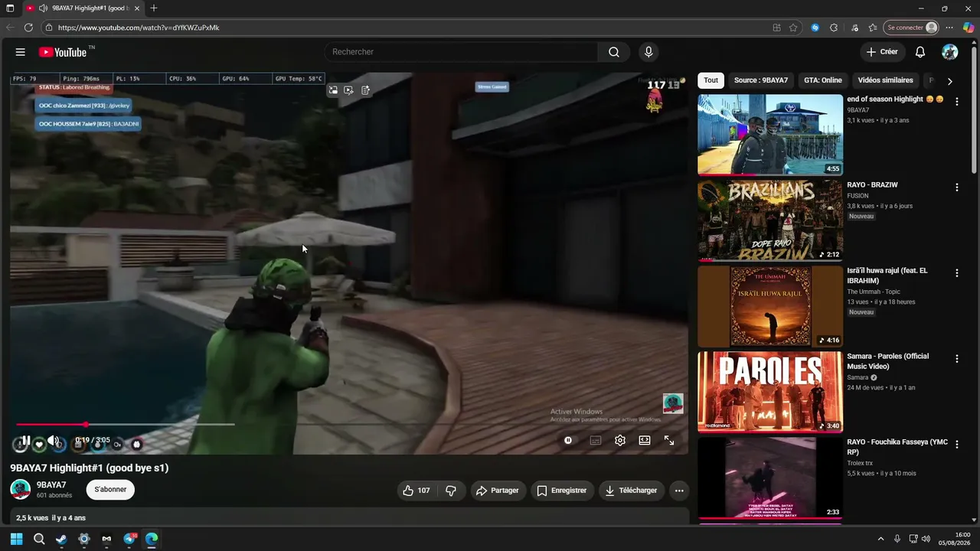Open options for RAYO - Fouchika Fasseya

point(956,445)
